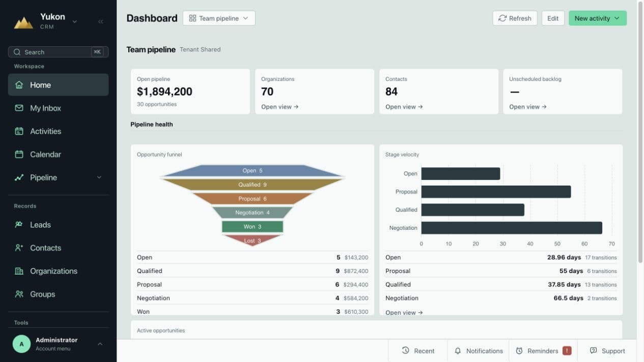This screenshot has width=644, height=362.
Task: Click the Support chat bubble icon
Action: 593,350
